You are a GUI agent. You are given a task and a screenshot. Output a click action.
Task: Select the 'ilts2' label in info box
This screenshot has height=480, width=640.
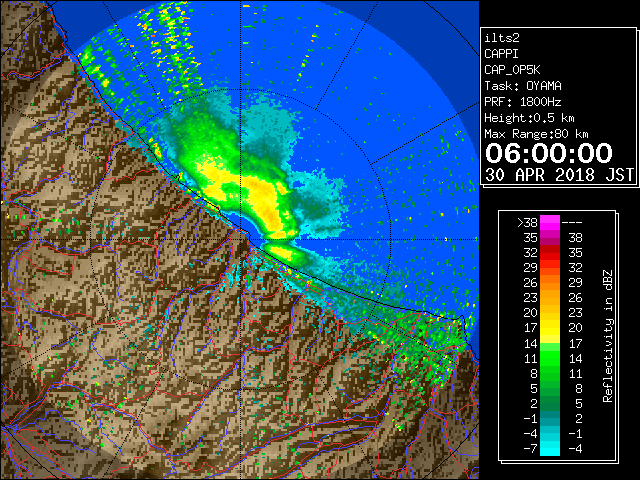tap(502, 38)
